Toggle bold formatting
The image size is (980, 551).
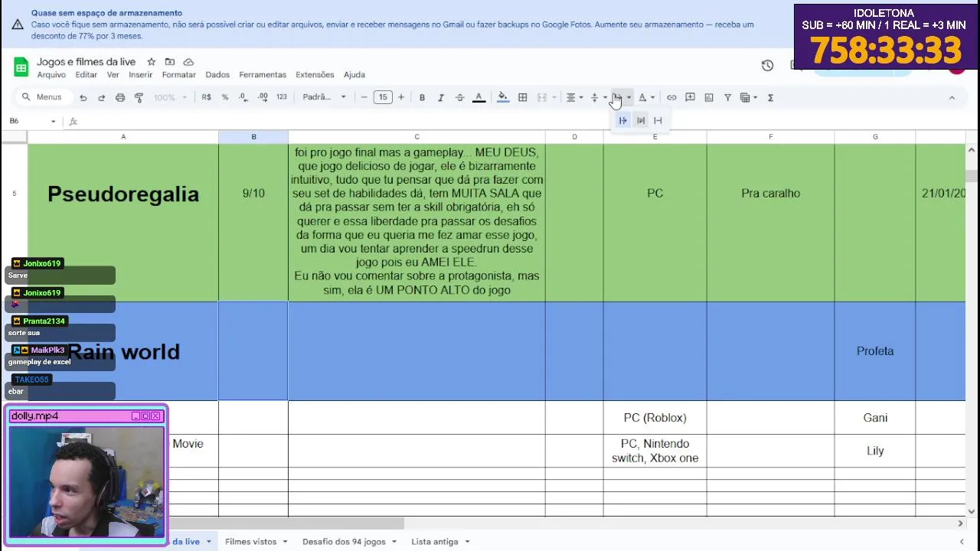(x=422, y=97)
